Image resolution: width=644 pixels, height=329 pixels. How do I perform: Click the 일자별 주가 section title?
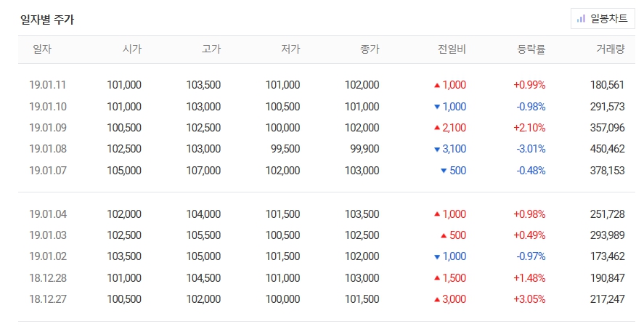click(46, 20)
